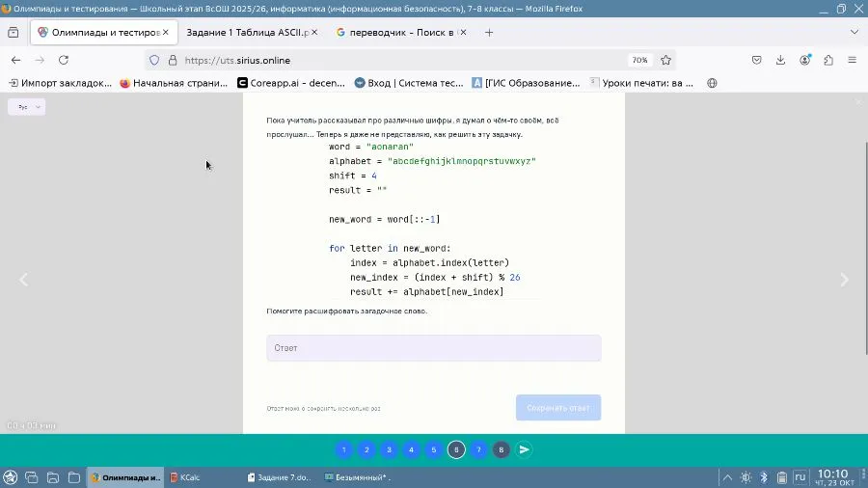868x488 pixels.
Task: Show site security lock info
Action: pos(173,61)
